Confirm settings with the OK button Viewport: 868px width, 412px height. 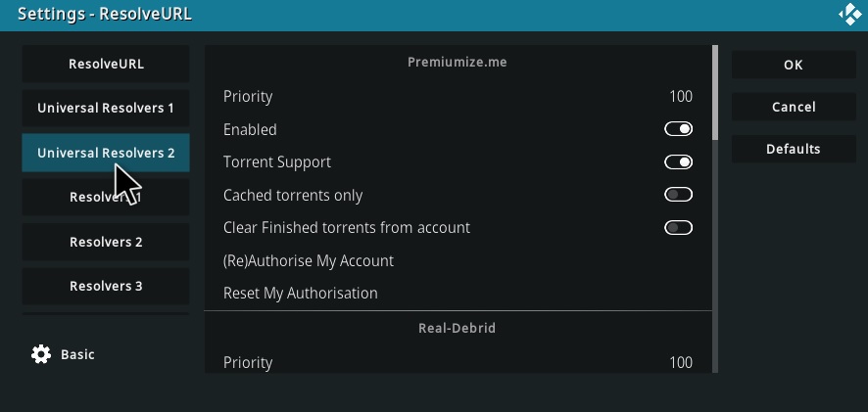794,65
